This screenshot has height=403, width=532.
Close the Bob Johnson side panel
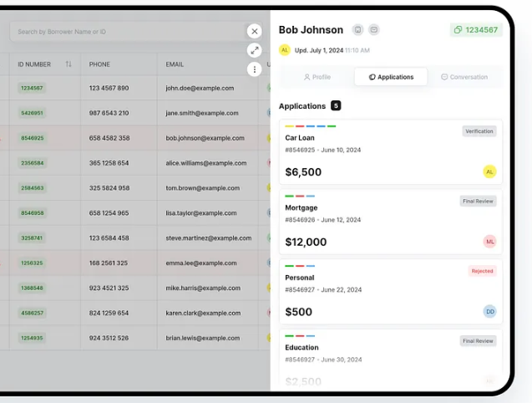255,32
